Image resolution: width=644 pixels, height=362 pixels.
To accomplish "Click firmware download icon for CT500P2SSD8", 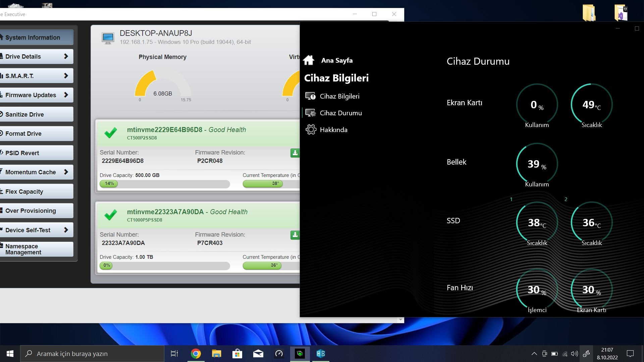I will 295,153.
